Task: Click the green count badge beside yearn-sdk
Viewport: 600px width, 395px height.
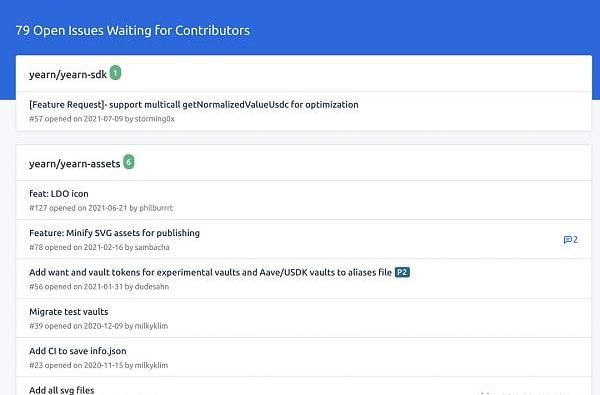Action: click(x=115, y=73)
